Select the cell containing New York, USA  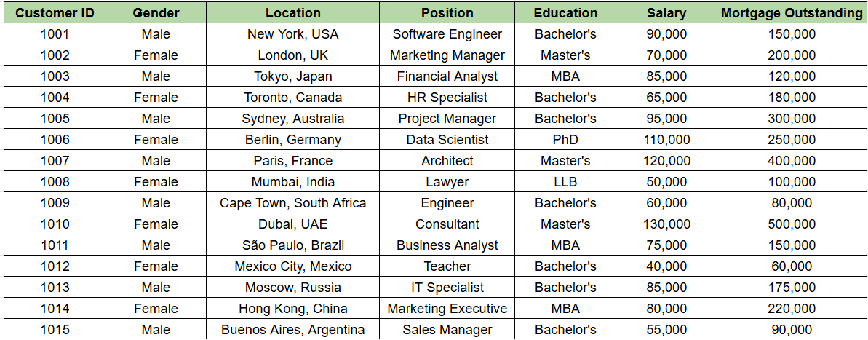pos(292,34)
